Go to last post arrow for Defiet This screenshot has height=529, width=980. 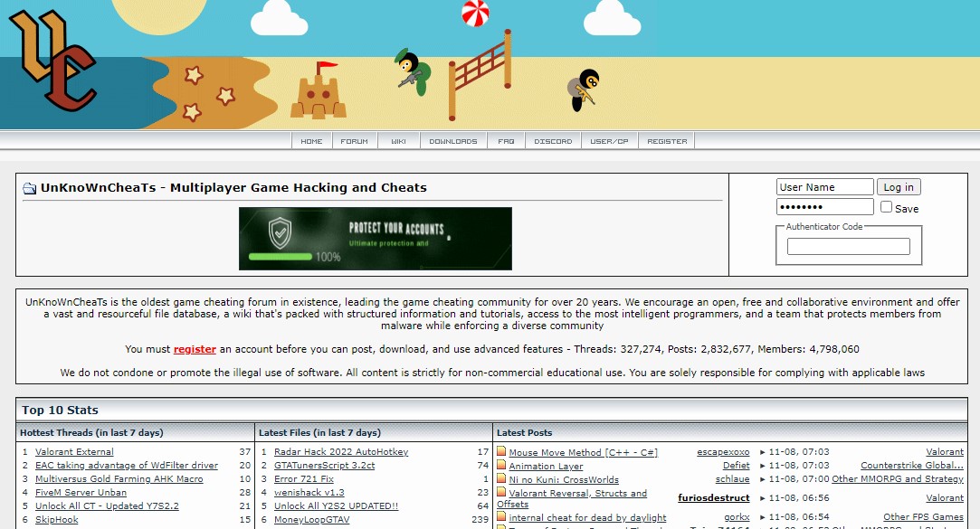pyautogui.click(x=763, y=466)
